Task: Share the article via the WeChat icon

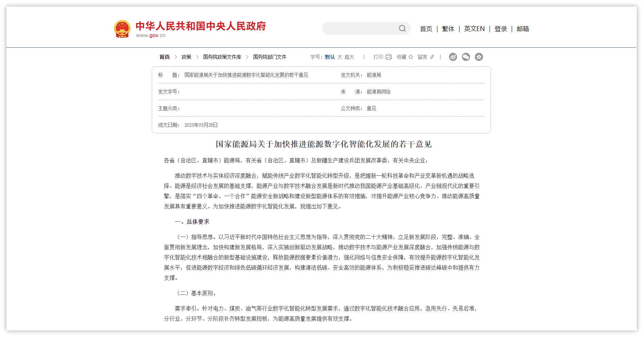Action: [466, 57]
